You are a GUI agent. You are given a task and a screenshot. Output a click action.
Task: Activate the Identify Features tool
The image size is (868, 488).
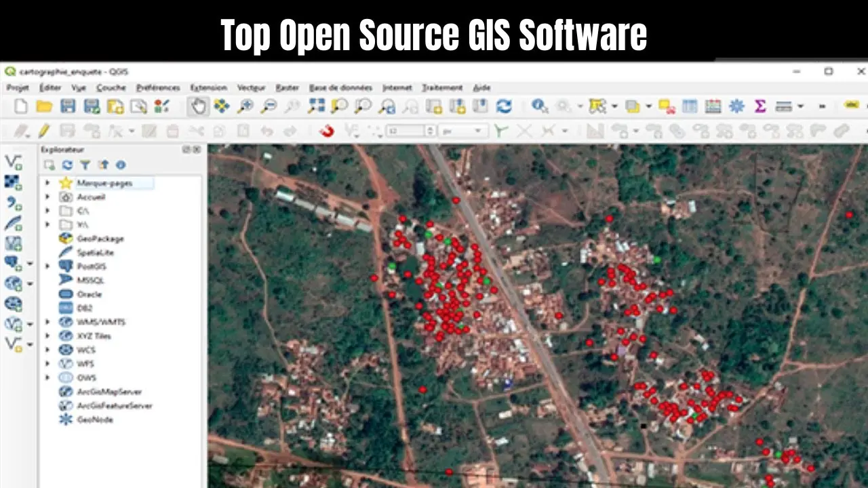tap(540, 106)
